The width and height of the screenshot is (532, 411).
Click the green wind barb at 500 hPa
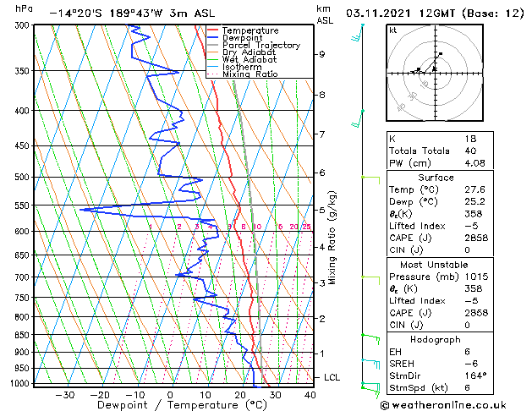pyautogui.click(x=370, y=180)
